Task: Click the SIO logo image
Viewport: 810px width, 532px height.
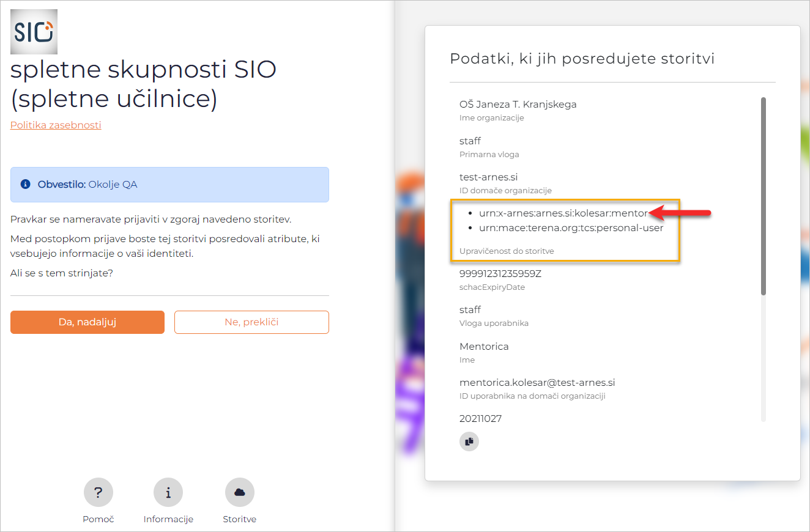Action: coord(34,32)
